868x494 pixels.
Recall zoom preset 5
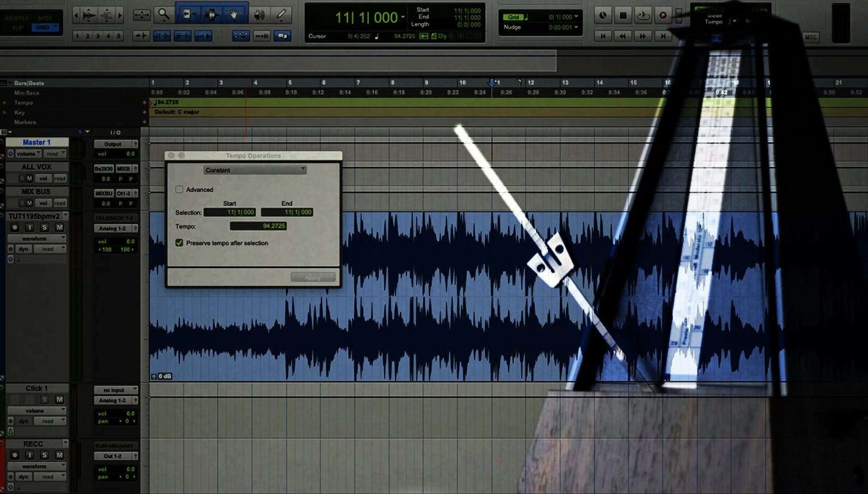pos(118,36)
